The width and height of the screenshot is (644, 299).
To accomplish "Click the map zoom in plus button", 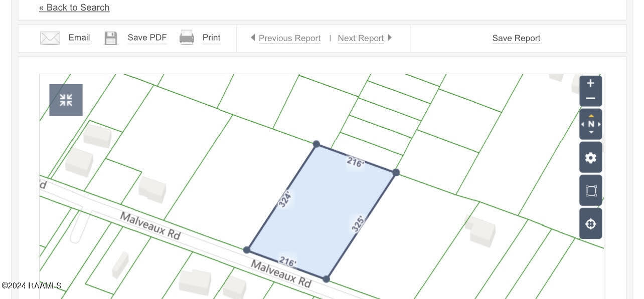I will [x=590, y=84].
